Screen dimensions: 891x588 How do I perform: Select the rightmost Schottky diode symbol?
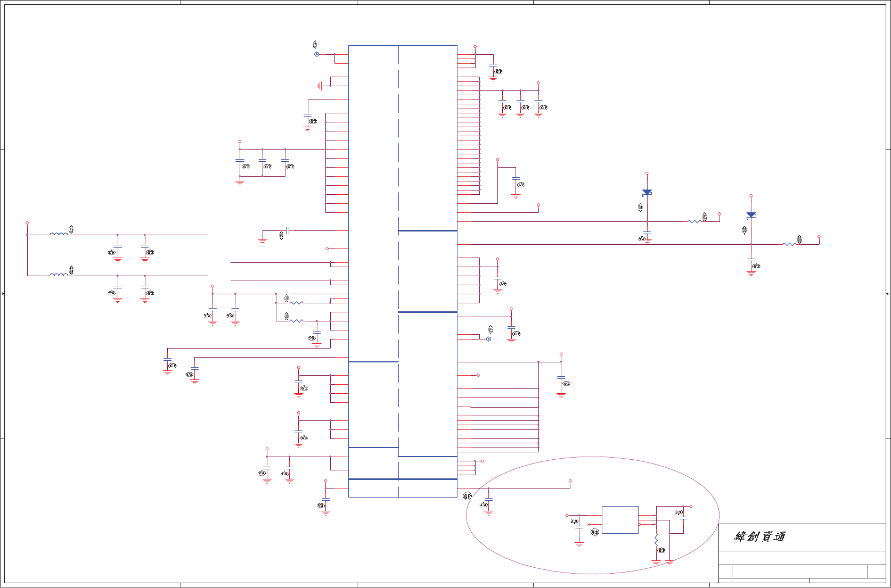(x=751, y=215)
